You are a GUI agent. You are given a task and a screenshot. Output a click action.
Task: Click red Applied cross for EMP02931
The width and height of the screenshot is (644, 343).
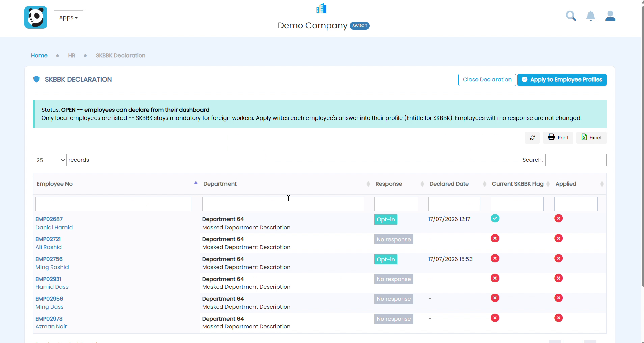tap(559, 278)
